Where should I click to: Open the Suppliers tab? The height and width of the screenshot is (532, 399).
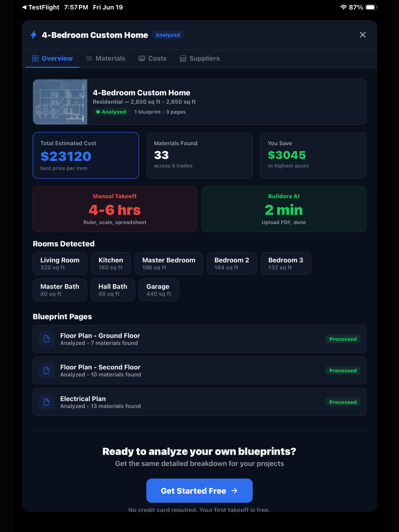click(x=200, y=58)
